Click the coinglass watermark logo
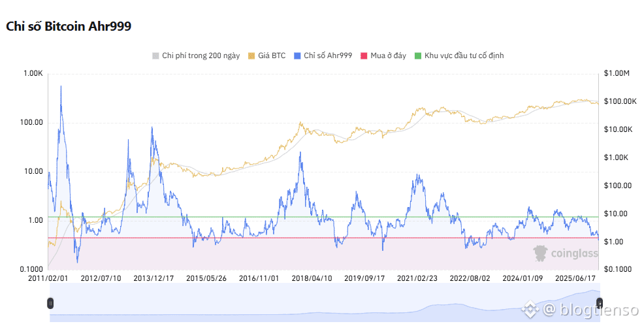The height and width of the screenshot is (326, 644). (x=566, y=253)
